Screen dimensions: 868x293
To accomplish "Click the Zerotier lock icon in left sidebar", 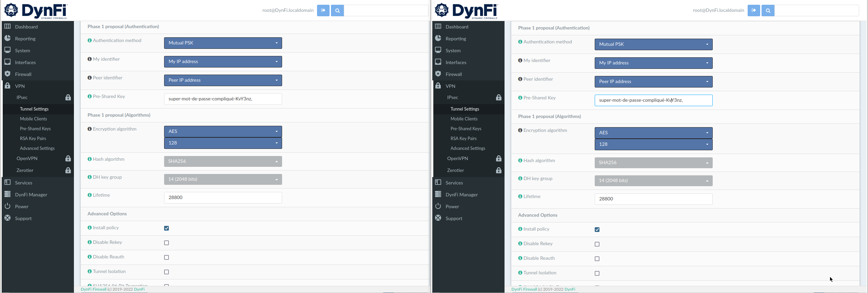I will pos(68,171).
